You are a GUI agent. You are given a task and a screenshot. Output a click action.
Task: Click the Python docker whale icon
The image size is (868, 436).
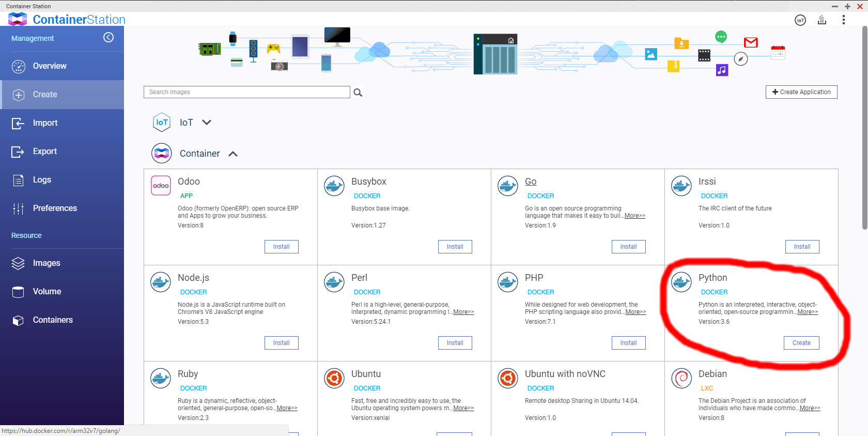click(681, 282)
